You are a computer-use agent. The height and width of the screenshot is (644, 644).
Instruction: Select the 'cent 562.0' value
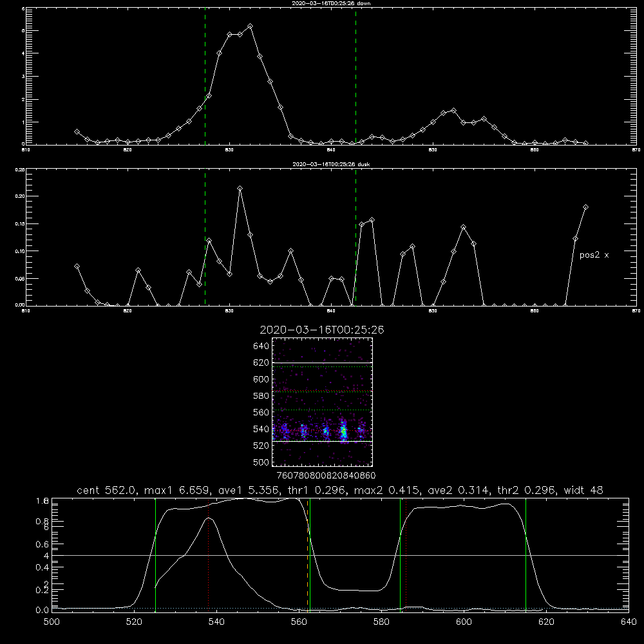click(106, 490)
